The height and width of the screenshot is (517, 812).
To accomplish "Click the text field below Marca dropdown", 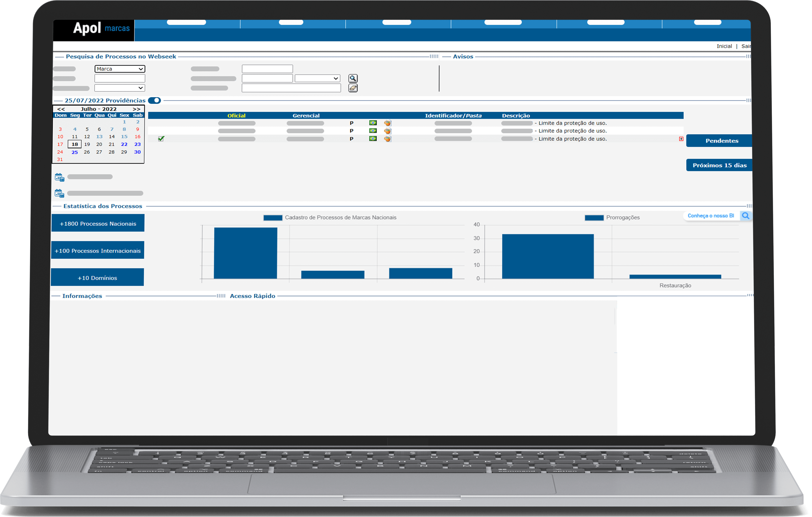I will coord(120,79).
